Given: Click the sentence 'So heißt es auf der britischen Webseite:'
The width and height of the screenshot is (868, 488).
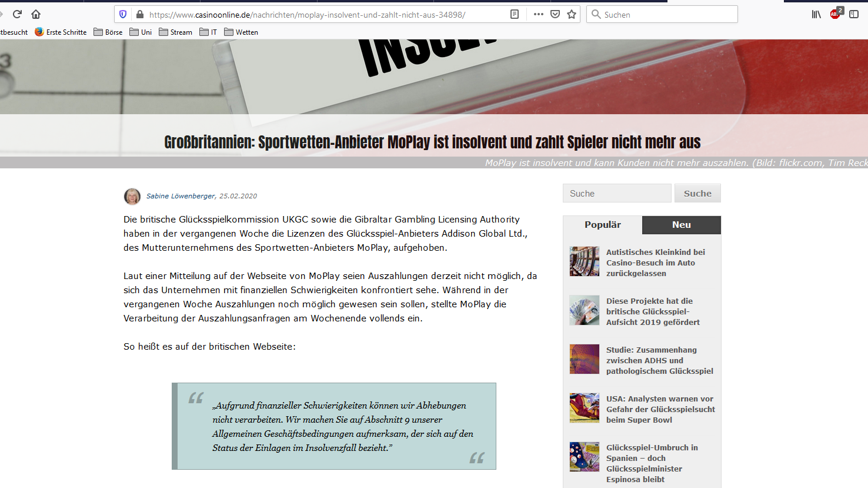Looking at the screenshot, I should coord(209,346).
